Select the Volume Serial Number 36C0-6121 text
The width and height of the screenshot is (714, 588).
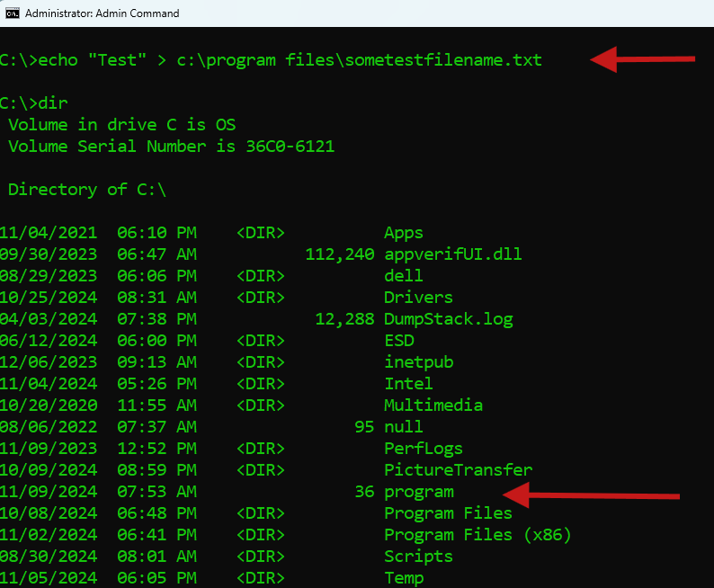pos(171,146)
